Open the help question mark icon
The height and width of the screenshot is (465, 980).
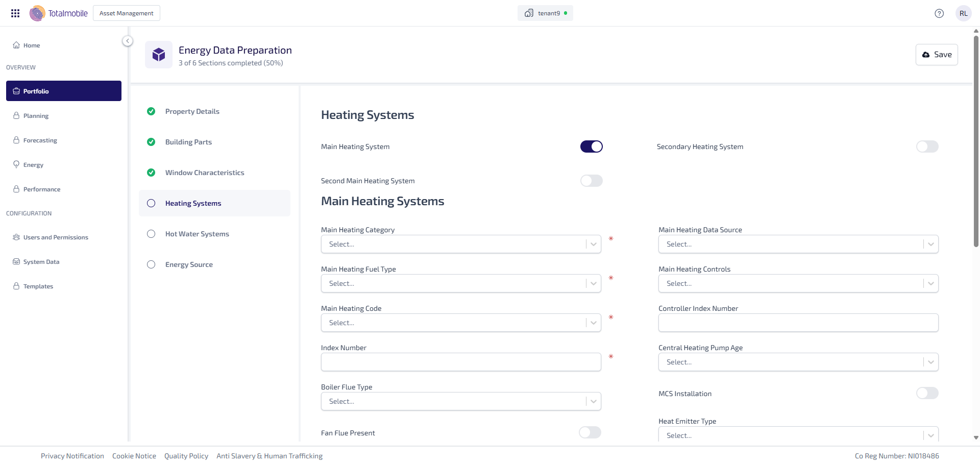point(939,13)
